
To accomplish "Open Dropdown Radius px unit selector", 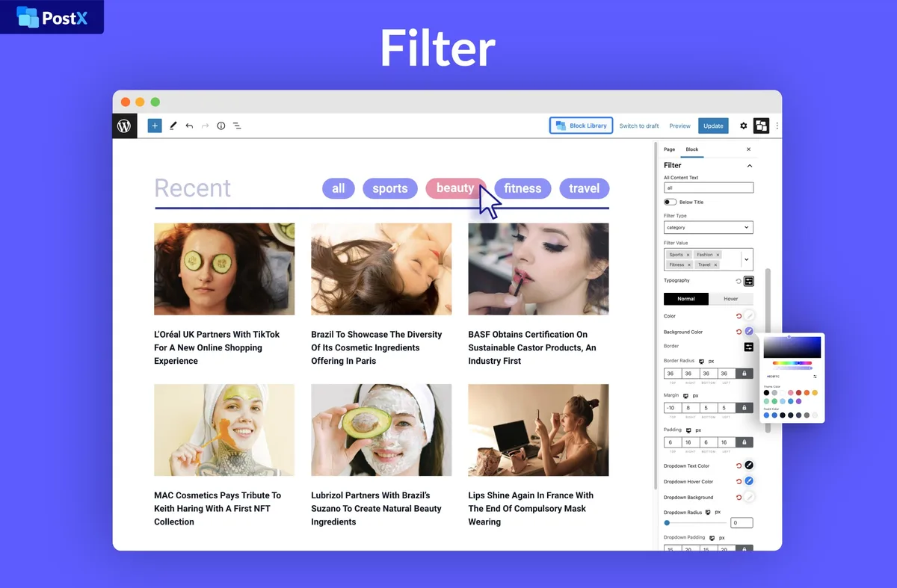I will pyautogui.click(x=718, y=513).
